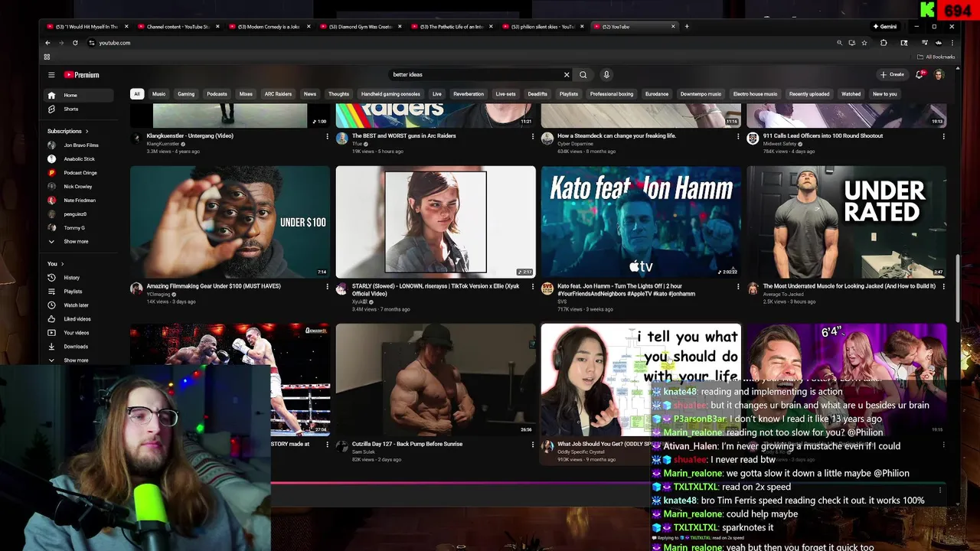Open the You section header
The height and width of the screenshot is (551, 980).
[x=55, y=264]
